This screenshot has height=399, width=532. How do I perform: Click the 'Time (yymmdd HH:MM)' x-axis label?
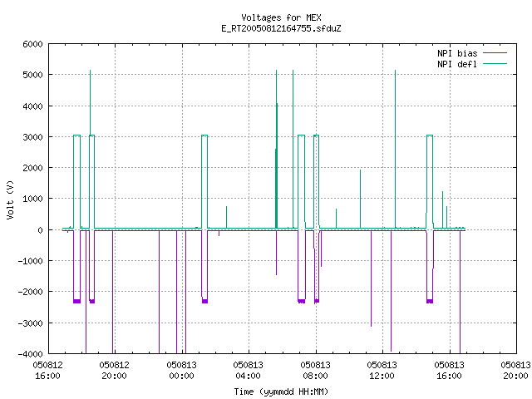[281, 392]
